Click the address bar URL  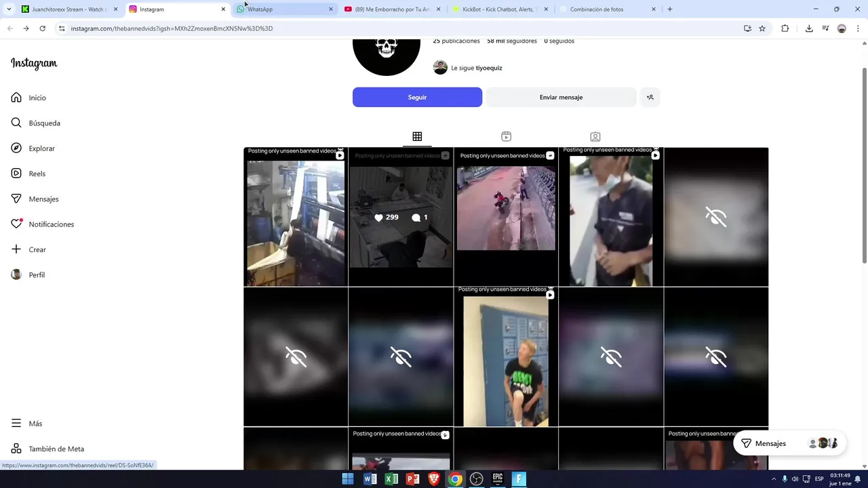(172, 28)
